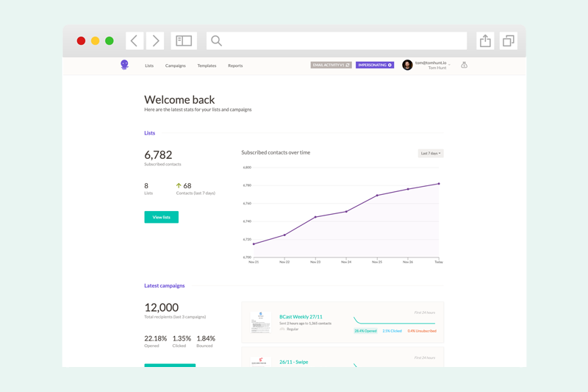
Task: Click the browser share icon
Action: (485, 40)
